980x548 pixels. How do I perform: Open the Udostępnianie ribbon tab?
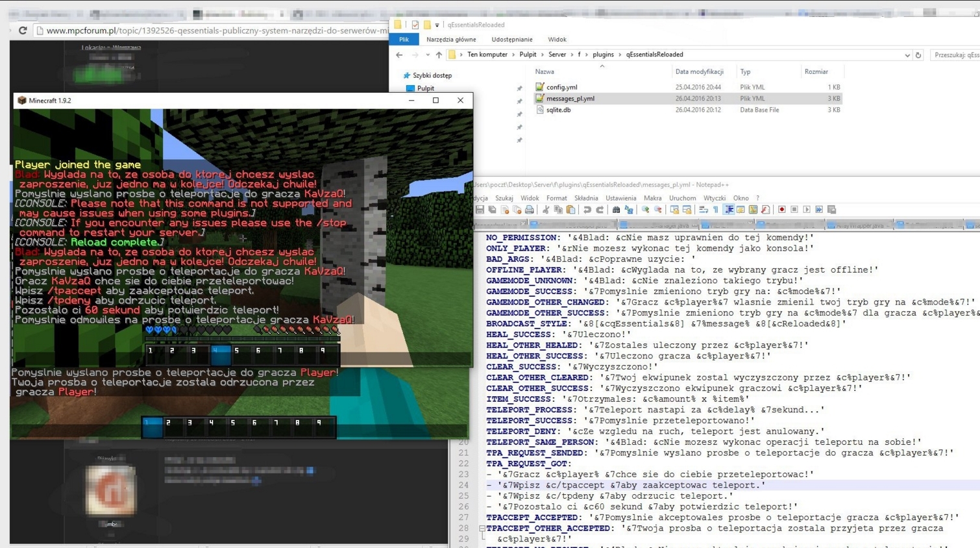click(x=512, y=40)
